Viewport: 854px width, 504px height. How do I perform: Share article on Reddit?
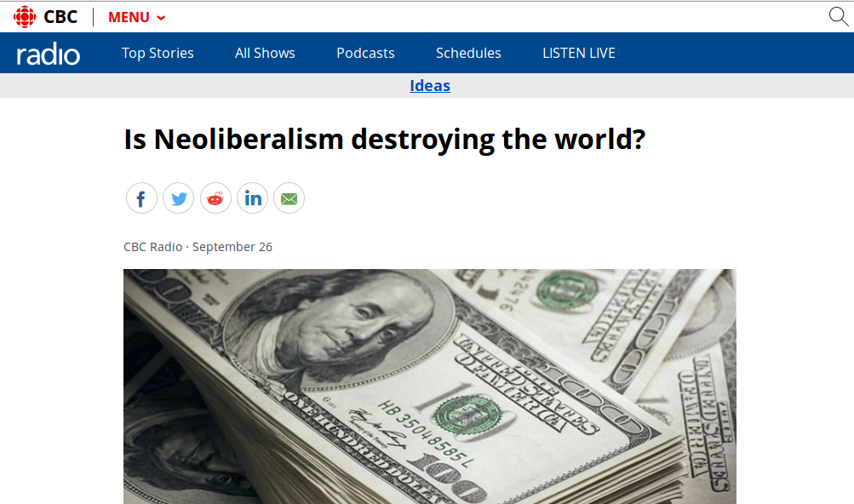pyautogui.click(x=215, y=198)
